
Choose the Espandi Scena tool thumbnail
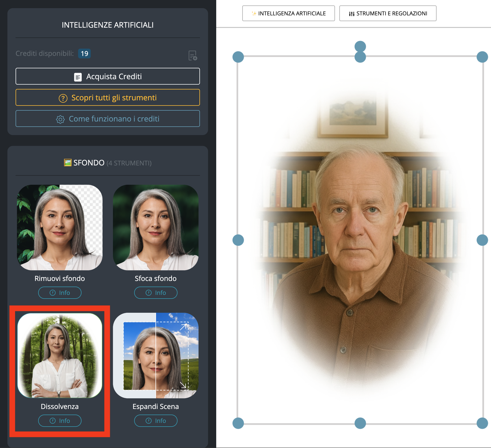(156, 355)
